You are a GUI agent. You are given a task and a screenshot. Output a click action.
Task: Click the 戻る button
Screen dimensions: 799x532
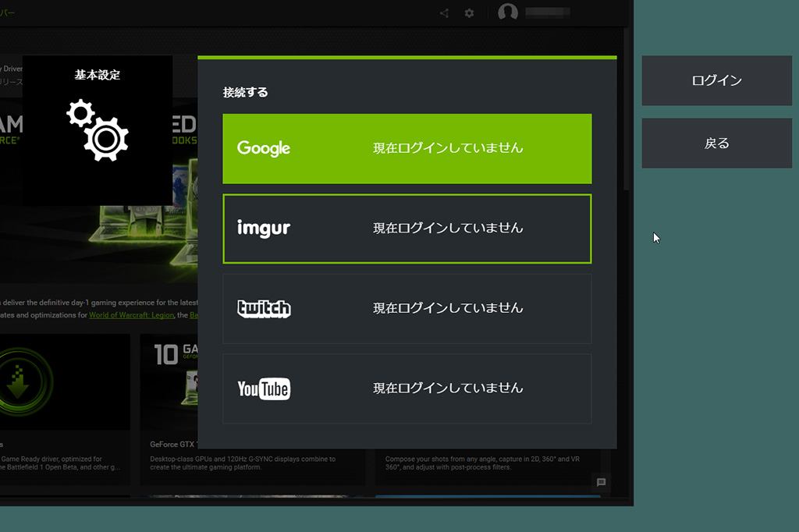(716, 144)
